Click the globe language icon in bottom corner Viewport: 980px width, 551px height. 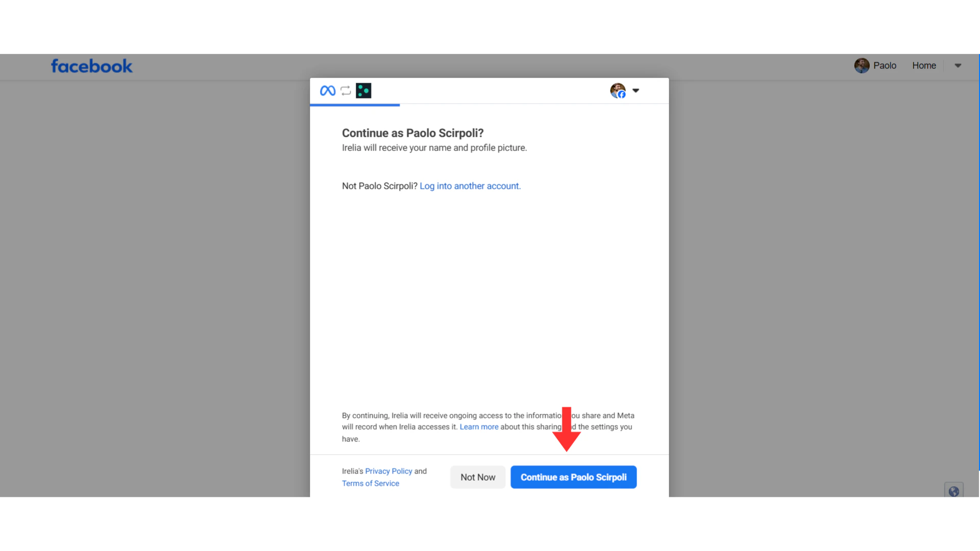tap(953, 491)
